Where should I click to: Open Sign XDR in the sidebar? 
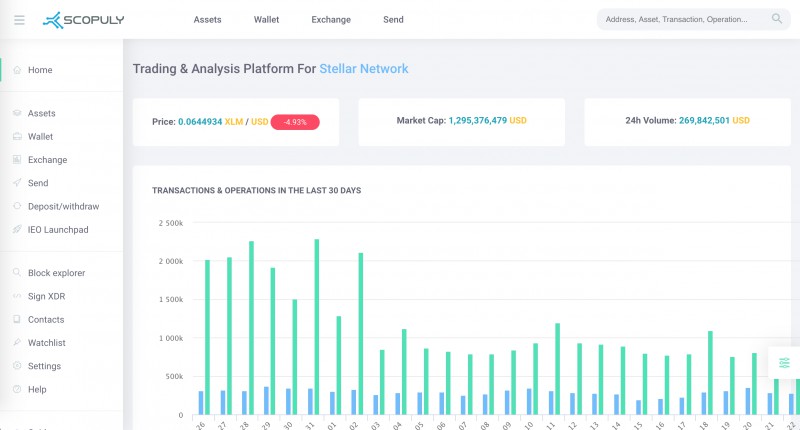(46, 296)
